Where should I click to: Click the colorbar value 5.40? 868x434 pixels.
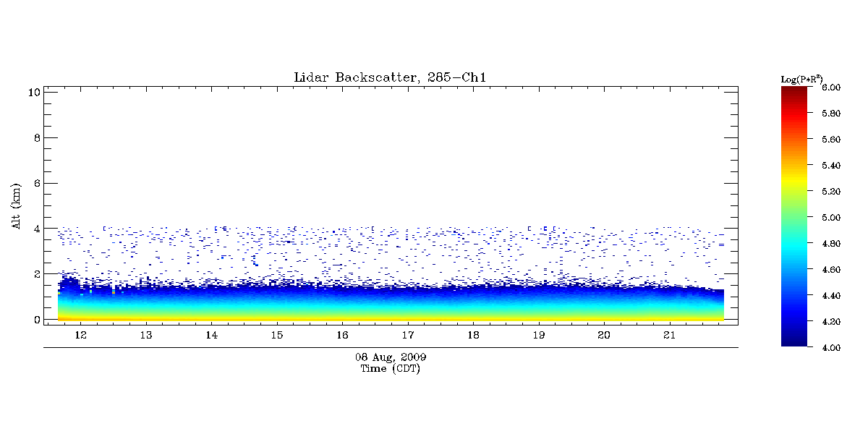[831, 166]
